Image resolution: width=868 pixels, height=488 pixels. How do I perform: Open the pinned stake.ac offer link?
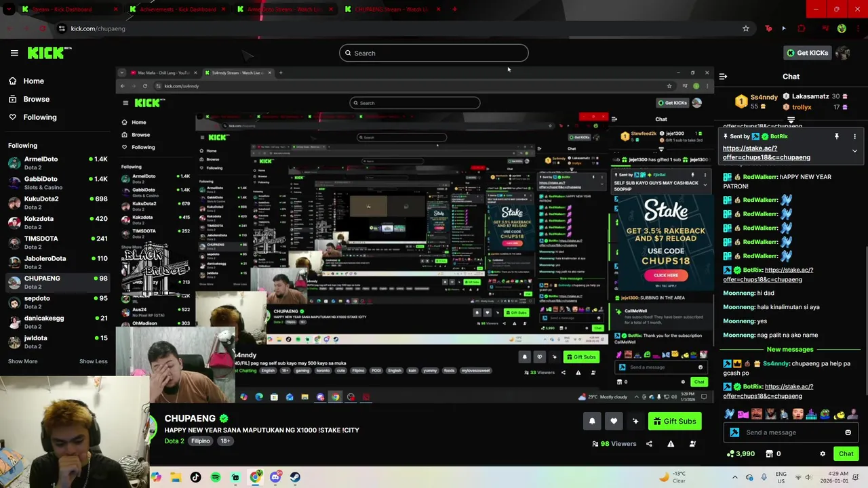pos(766,152)
